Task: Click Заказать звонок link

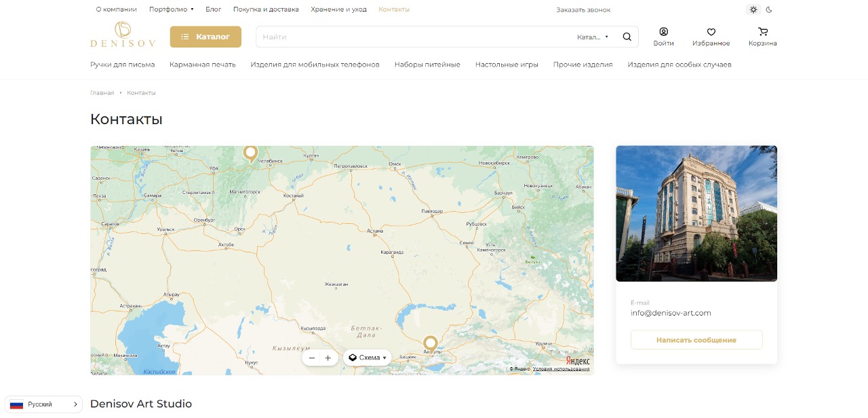Action: pyautogui.click(x=583, y=9)
